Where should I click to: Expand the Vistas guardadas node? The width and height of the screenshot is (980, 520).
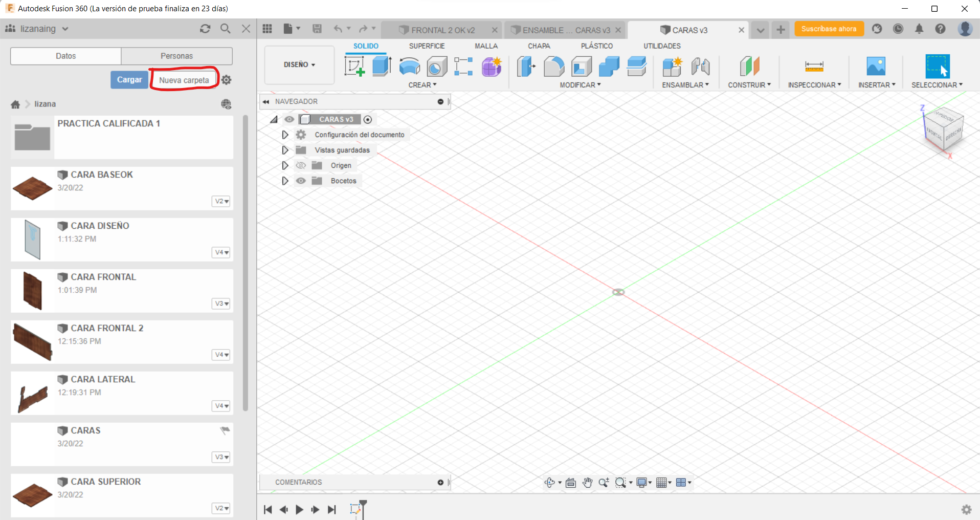point(285,150)
